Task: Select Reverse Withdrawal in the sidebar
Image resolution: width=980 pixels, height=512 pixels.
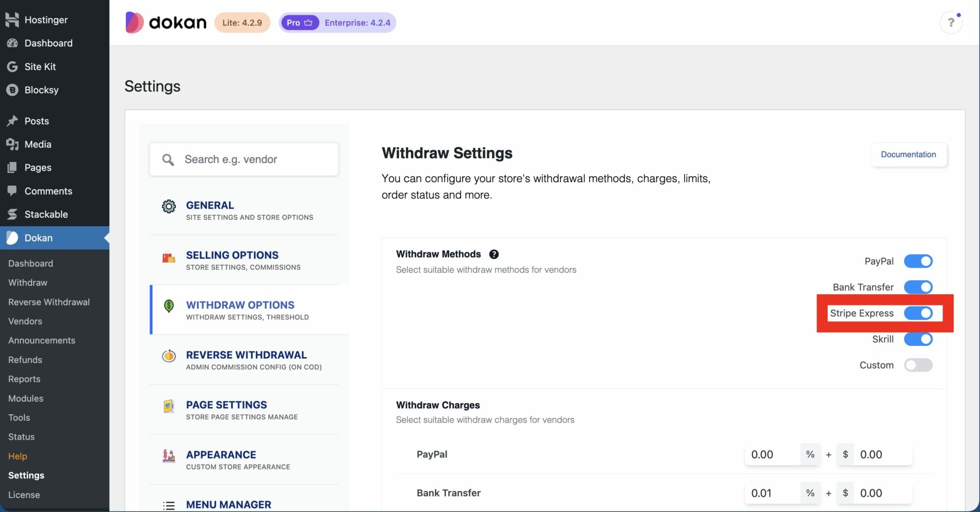Action: coord(48,302)
